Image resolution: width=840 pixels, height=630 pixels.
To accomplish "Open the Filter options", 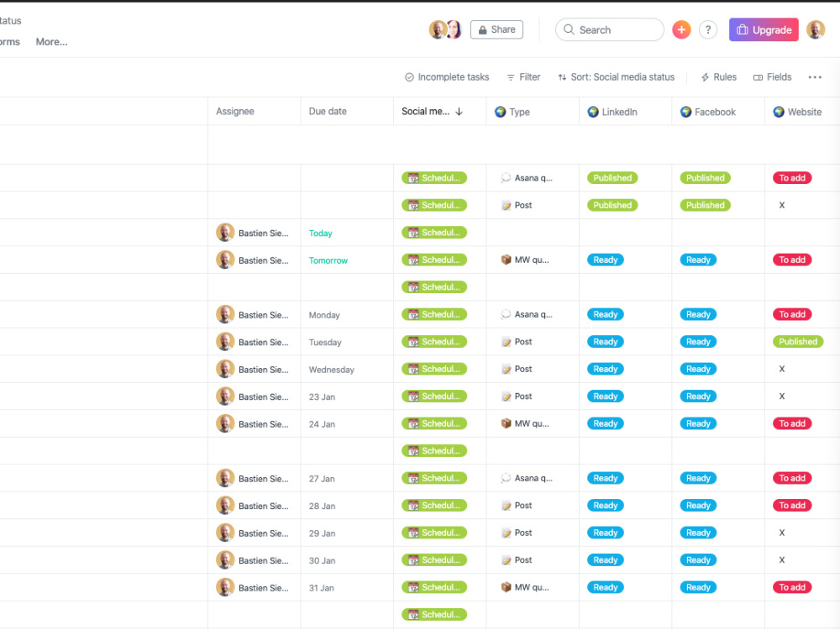I will [523, 77].
